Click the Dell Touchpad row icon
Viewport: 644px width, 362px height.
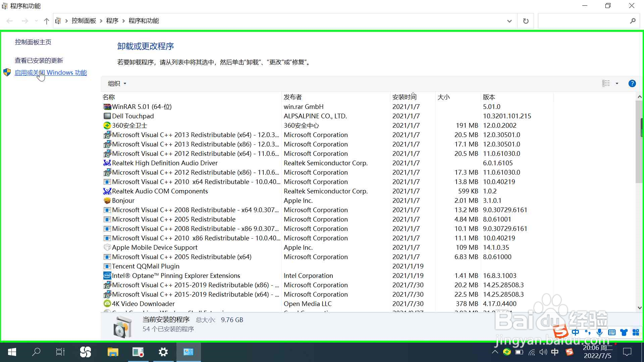pyautogui.click(x=107, y=116)
